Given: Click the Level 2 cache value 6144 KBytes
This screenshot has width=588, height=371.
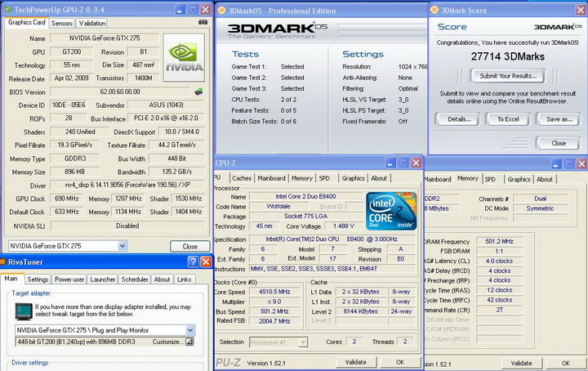Looking at the screenshot, I should pos(360,311).
